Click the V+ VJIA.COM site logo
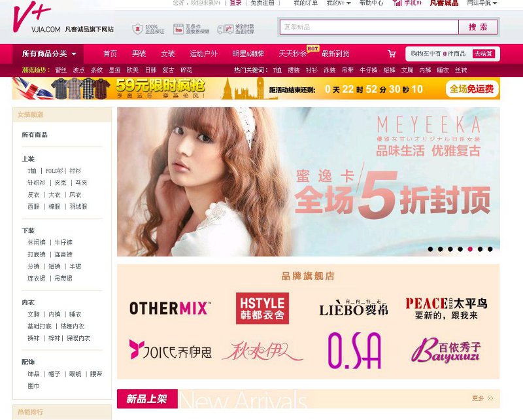Screen dimensions: 523x420 (37, 19)
